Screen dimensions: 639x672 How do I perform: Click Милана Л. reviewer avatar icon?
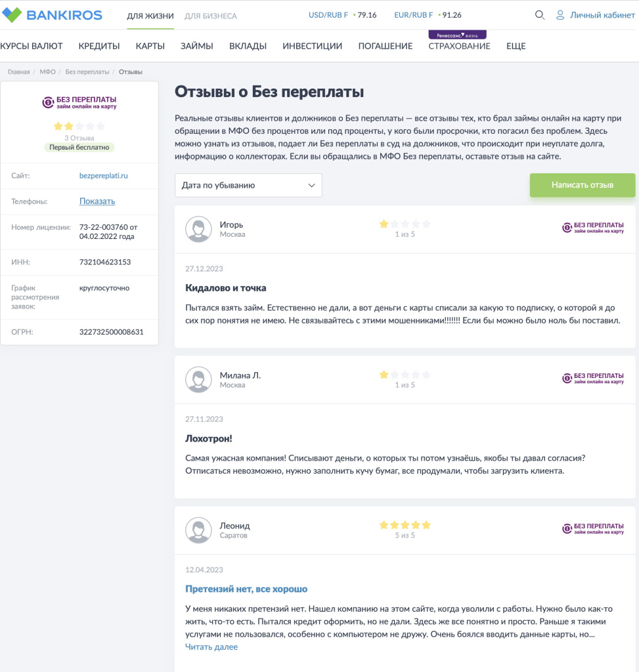tap(198, 379)
